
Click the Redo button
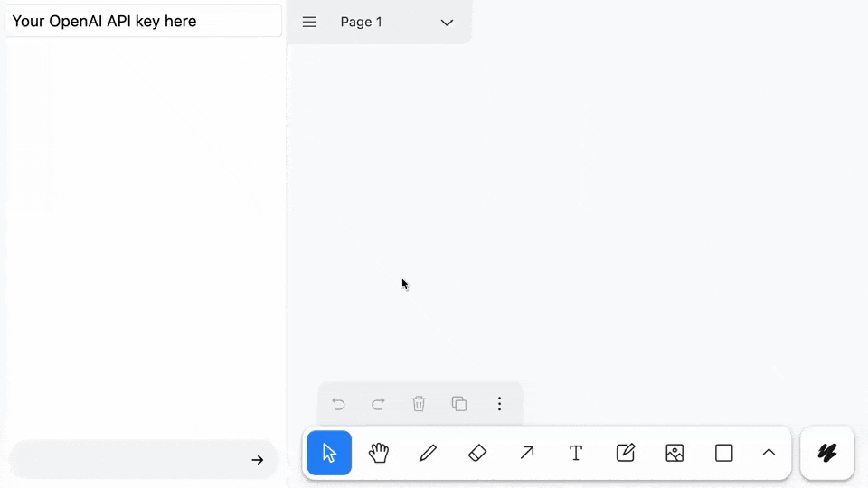(x=379, y=404)
